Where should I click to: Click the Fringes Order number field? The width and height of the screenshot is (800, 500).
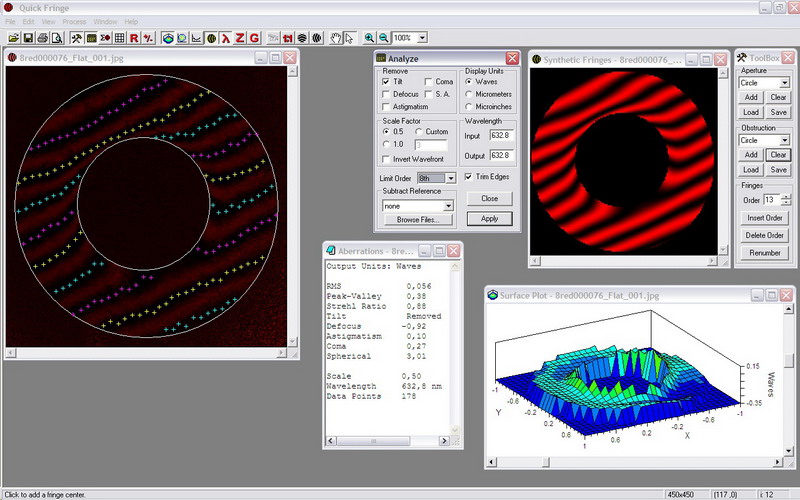(771, 200)
